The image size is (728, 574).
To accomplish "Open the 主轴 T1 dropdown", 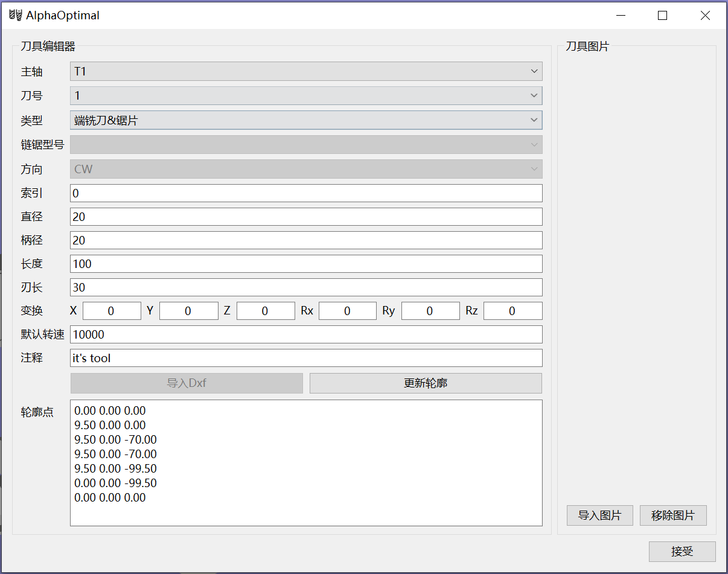I will click(x=306, y=71).
